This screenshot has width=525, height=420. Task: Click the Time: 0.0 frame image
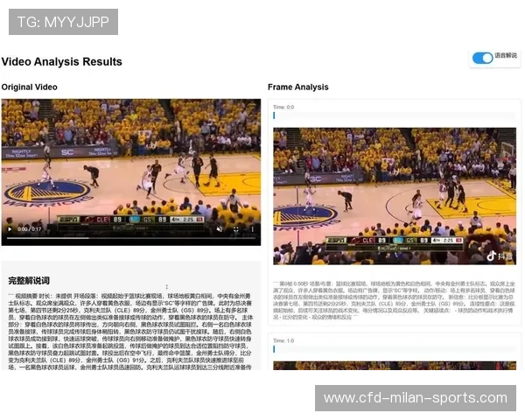tap(395, 196)
